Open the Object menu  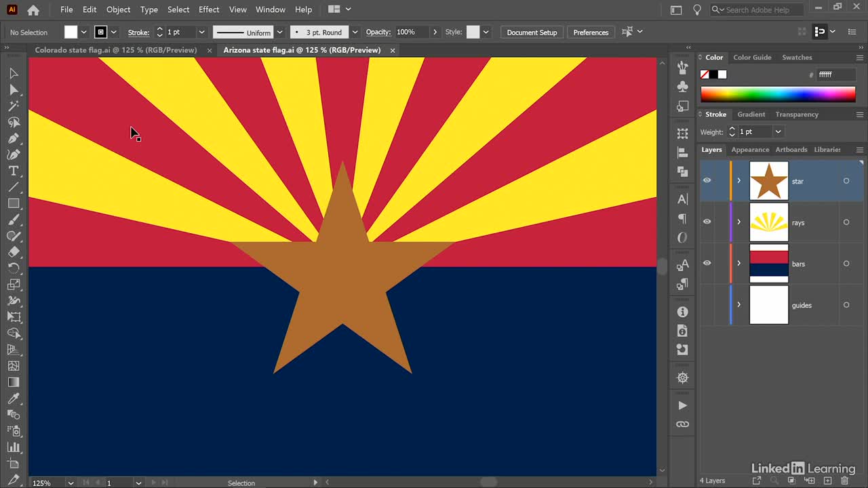click(x=118, y=9)
